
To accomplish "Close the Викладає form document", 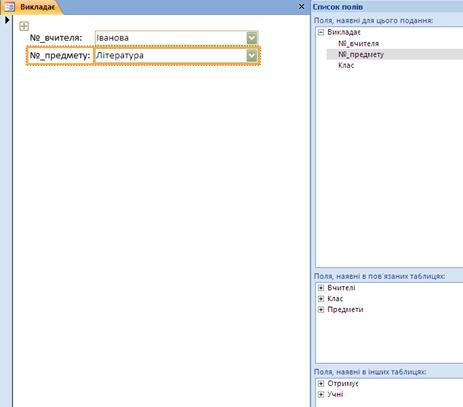I will pos(301,7).
